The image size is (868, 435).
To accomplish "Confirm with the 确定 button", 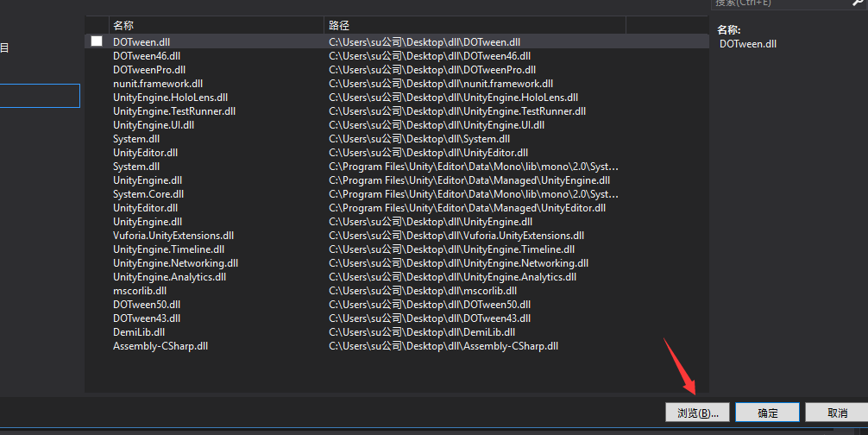I will point(767,413).
